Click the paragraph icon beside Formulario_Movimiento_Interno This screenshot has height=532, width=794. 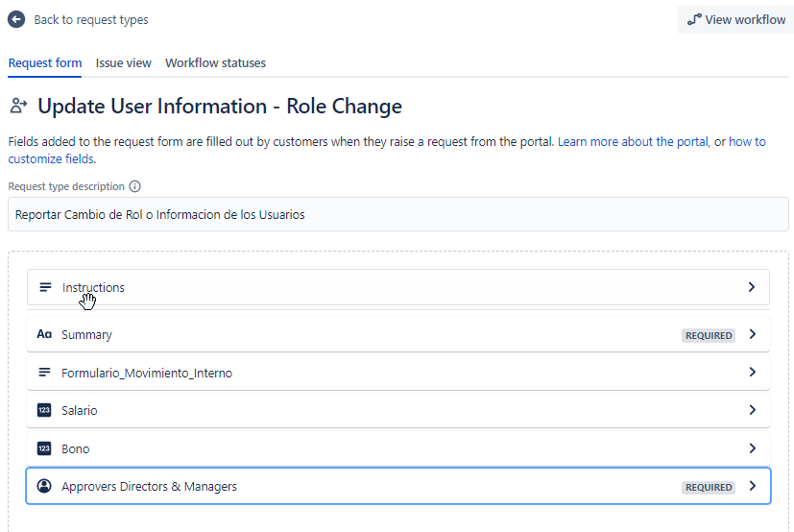click(44, 373)
